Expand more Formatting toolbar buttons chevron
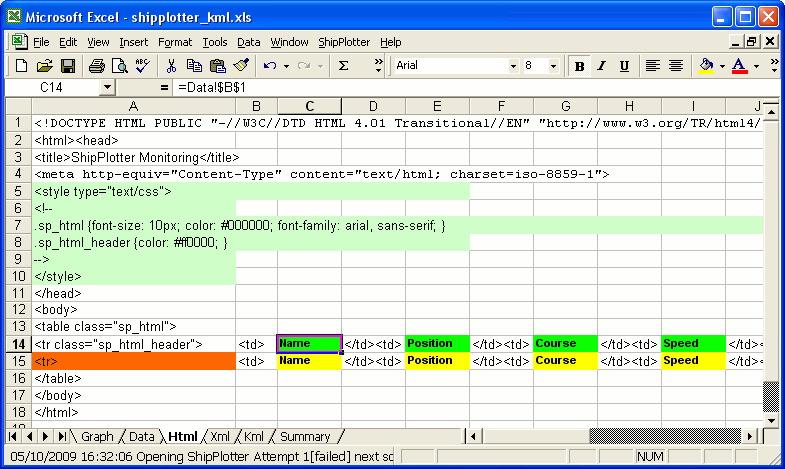 (x=774, y=66)
